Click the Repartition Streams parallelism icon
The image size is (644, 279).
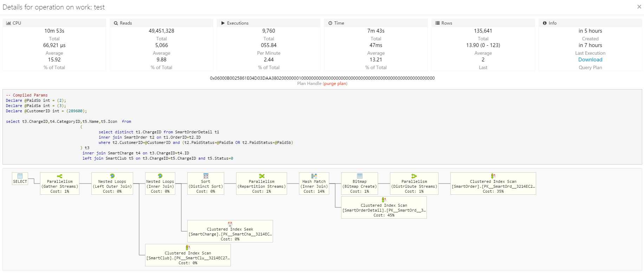pyautogui.click(x=261, y=176)
